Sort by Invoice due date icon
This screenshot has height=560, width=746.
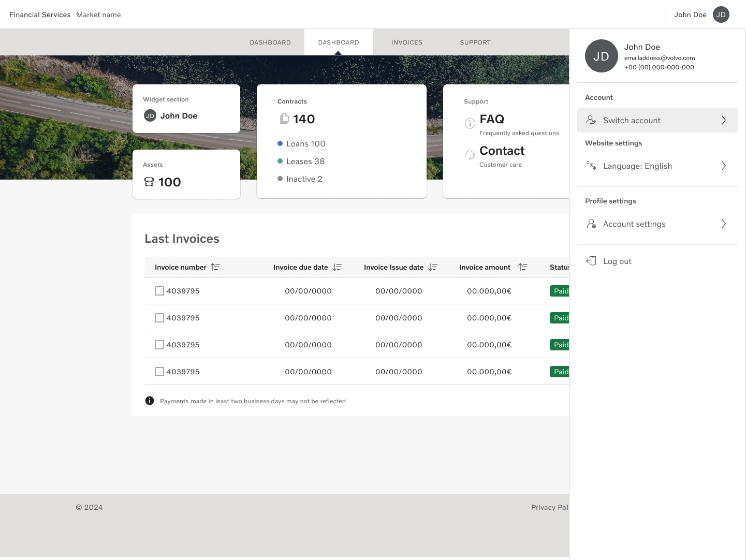(337, 267)
